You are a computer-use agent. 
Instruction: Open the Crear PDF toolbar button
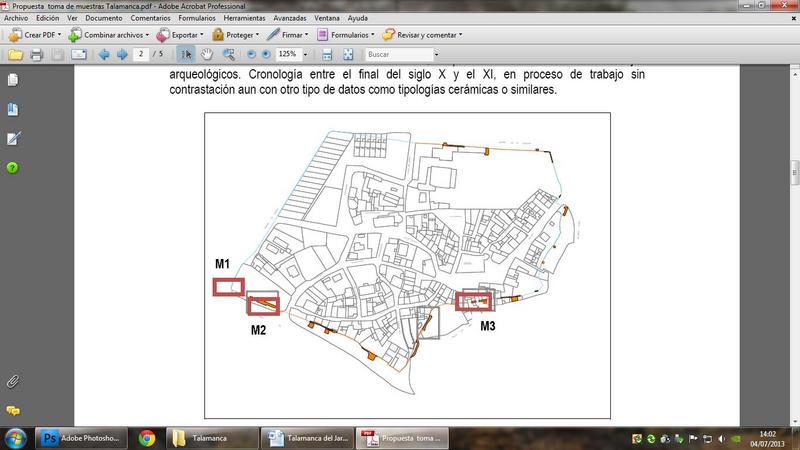pos(35,35)
